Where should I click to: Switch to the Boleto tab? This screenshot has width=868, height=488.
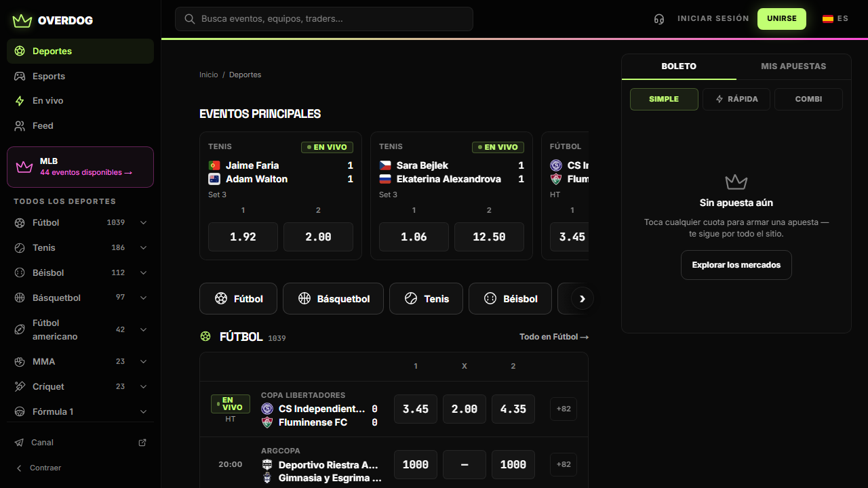[679, 66]
